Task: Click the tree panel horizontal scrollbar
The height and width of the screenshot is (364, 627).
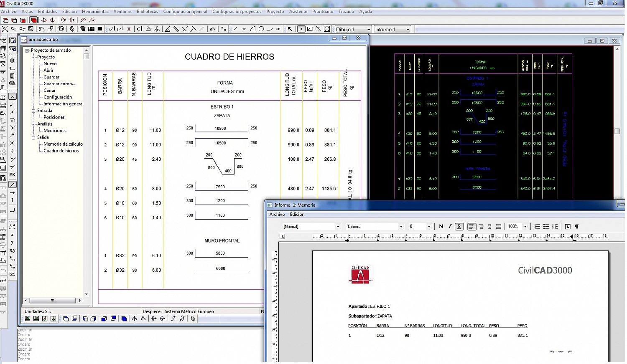Action: [x=53, y=301]
